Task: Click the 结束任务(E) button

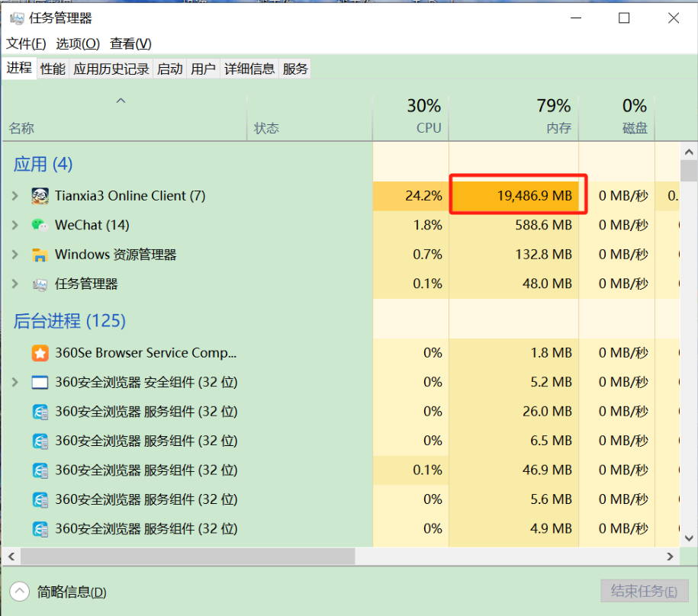Action: (644, 591)
